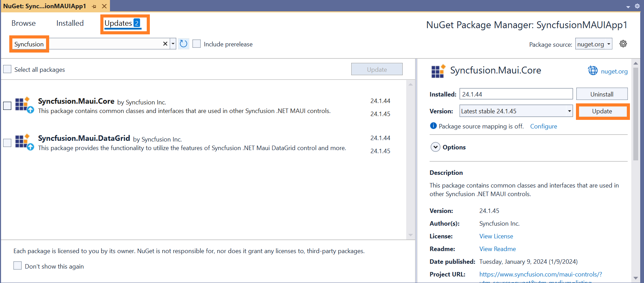Viewport: 644px width, 283px height.
Task: Click Syncfusion.Maui.DataGrid installed version 24.1.44
Action: (380, 138)
